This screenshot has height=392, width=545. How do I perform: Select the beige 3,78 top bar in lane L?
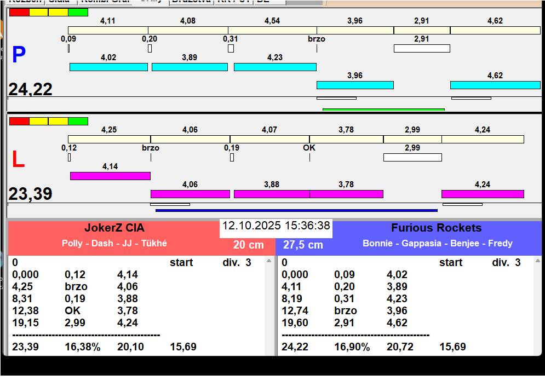tap(347, 140)
